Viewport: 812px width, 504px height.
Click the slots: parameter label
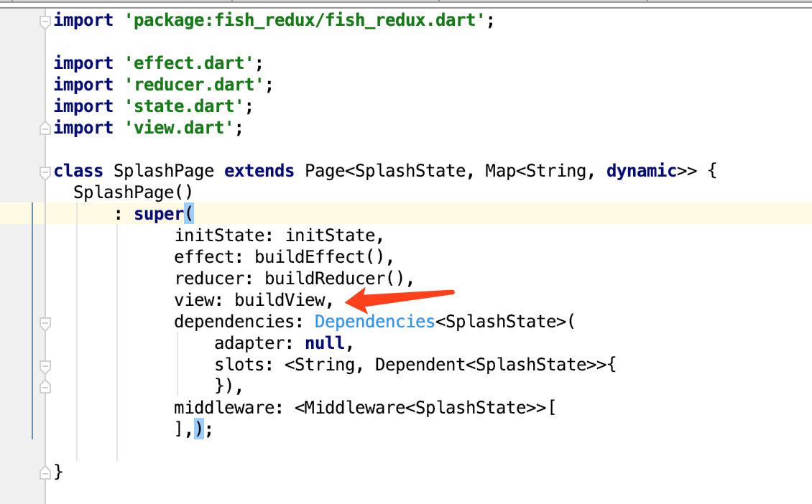(x=244, y=365)
